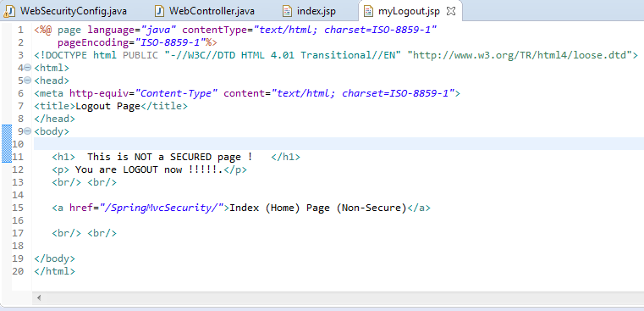The width and height of the screenshot is (644, 311).
Task: Collapse the html tag fold on line 4
Action: (x=28, y=68)
